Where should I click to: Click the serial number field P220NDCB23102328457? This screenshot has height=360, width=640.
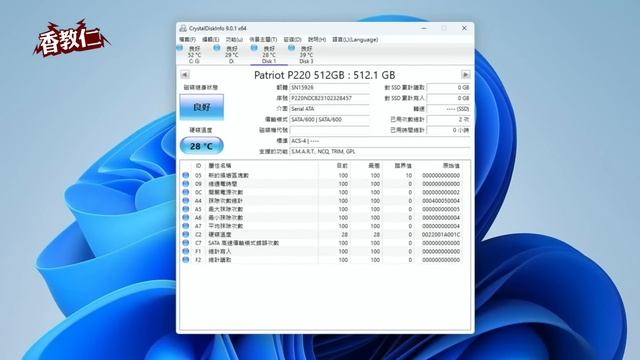(329, 98)
